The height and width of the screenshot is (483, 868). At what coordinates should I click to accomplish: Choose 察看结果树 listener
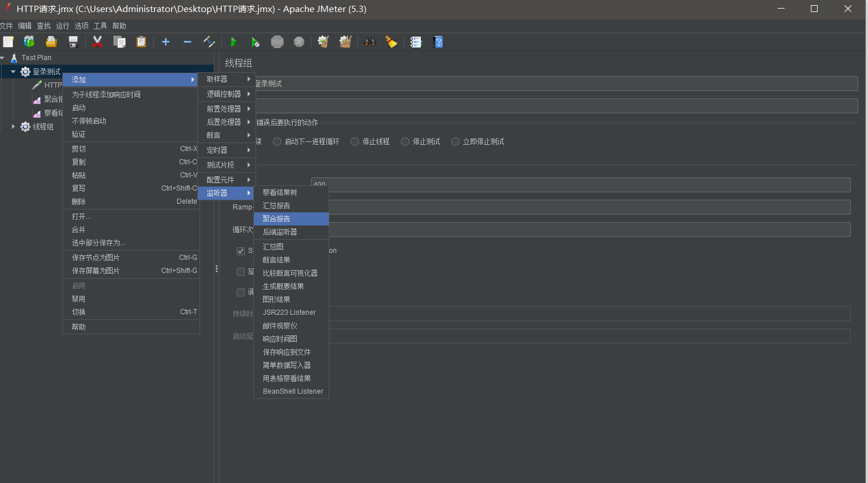tap(291, 192)
